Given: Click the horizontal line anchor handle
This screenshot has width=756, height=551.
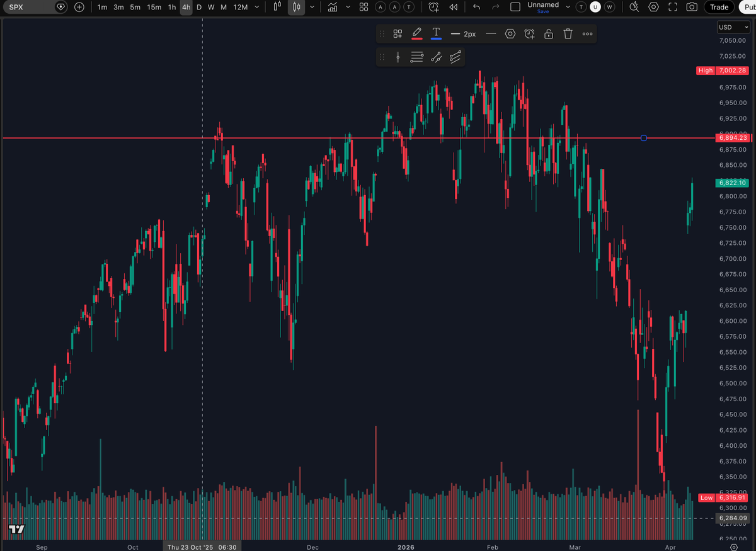Looking at the screenshot, I should (x=643, y=138).
